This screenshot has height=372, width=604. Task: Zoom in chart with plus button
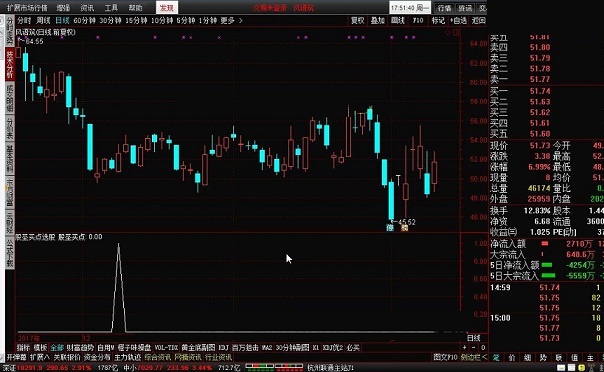pos(465,347)
